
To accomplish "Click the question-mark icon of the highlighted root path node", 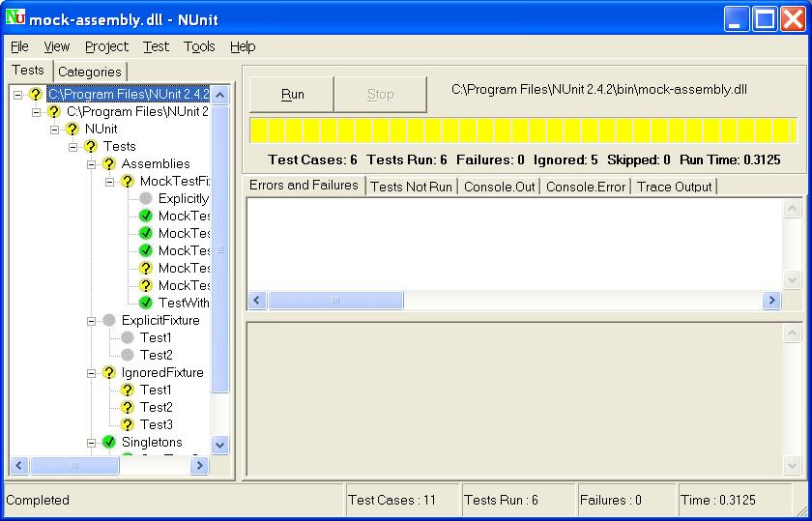I will [x=35, y=95].
